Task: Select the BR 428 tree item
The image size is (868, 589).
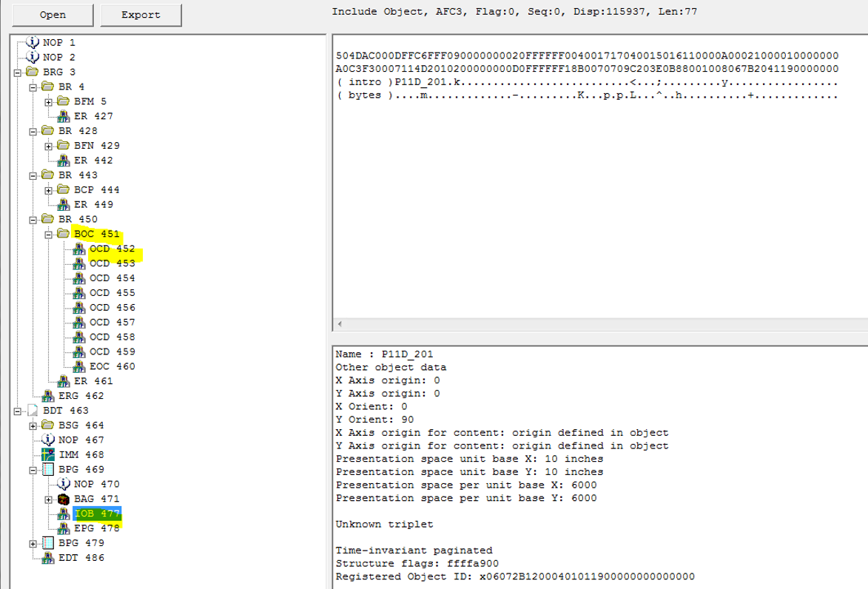Action: [x=78, y=131]
